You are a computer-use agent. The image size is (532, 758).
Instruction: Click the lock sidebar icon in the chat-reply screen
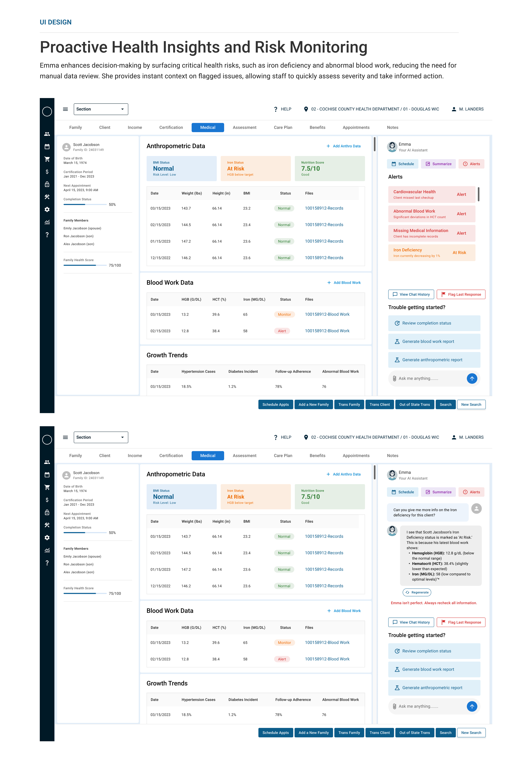[47, 512]
